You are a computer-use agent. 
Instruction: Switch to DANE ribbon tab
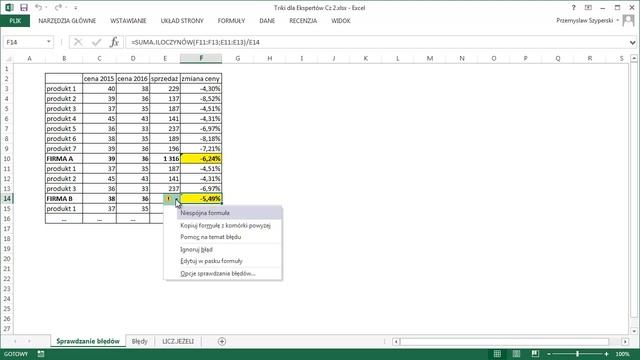tap(267, 21)
